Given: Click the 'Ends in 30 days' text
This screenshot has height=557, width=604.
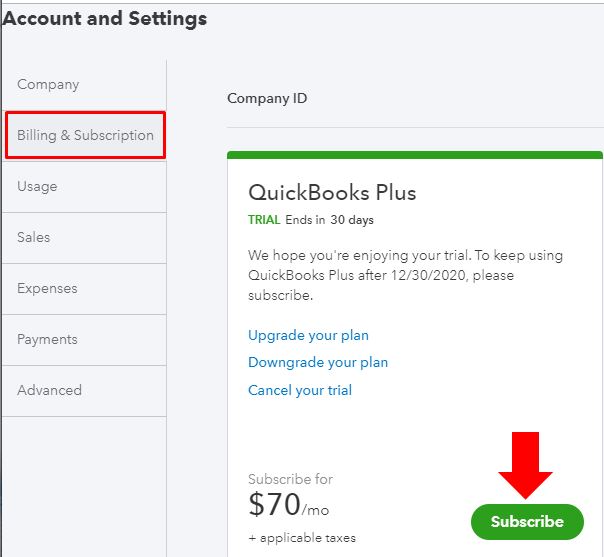Looking at the screenshot, I should [329, 220].
